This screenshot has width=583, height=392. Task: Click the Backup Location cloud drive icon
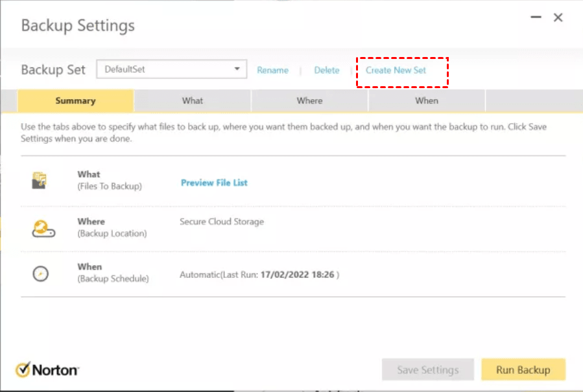pyautogui.click(x=43, y=229)
